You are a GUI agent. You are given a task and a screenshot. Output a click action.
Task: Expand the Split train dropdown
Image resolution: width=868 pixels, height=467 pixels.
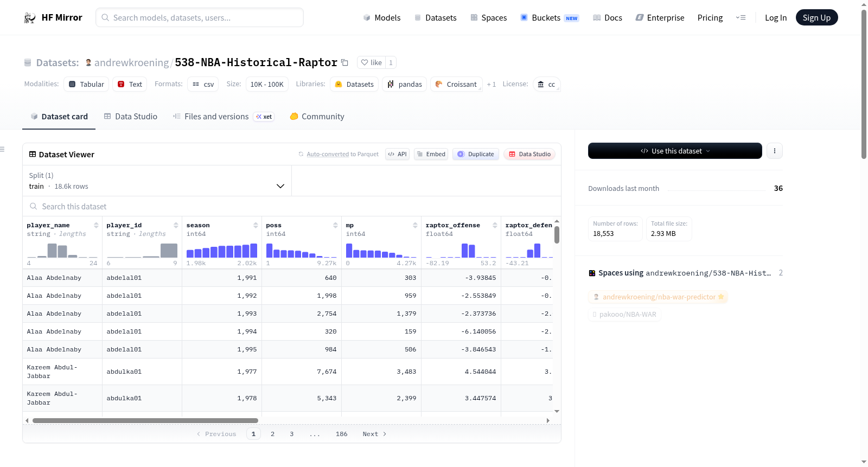point(157,181)
